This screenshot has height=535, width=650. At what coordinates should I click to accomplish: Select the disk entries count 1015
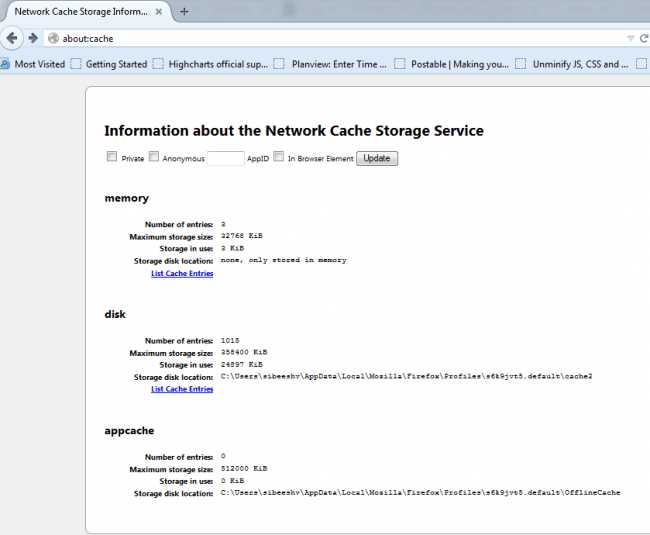click(230, 341)
